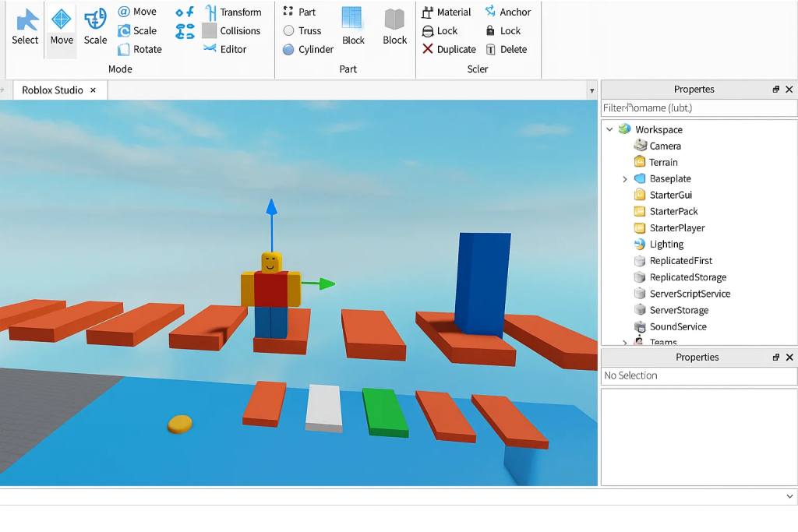Viewport: 798px width, 532px height.
Task: Open the Material option
Action: point(447,12)
